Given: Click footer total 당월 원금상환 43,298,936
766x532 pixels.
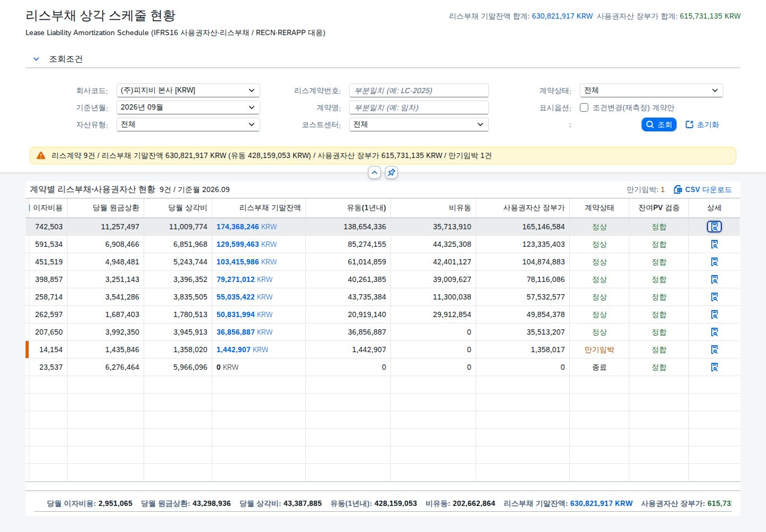Looking at the screenshot, I should [x=186, y=503].
